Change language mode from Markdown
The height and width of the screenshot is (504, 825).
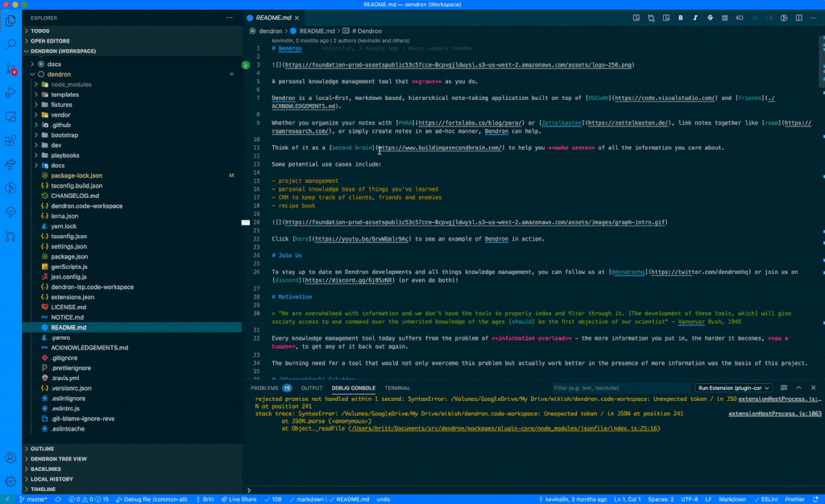(x=732, y=499)
